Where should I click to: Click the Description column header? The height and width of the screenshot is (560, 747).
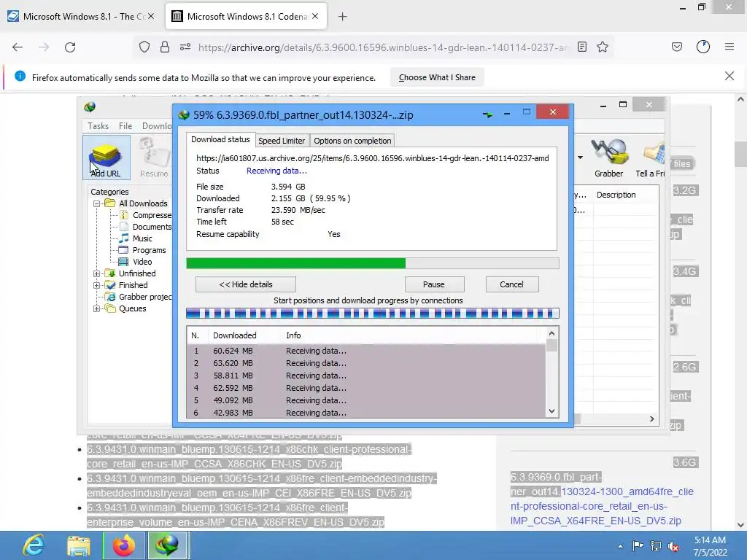point(616,195)
